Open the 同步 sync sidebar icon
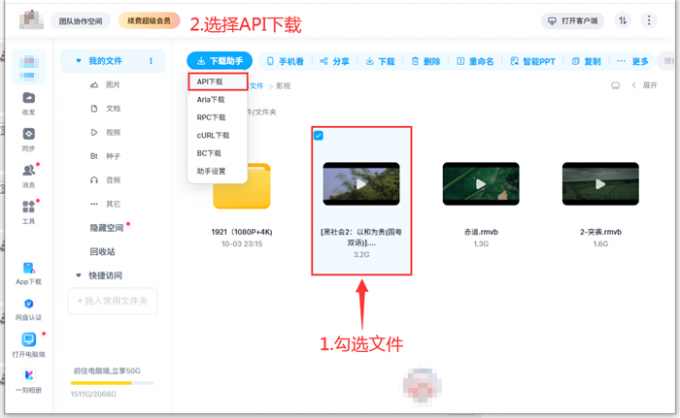Viewport: 680px width, 418px height. click(x=29, y=134)
